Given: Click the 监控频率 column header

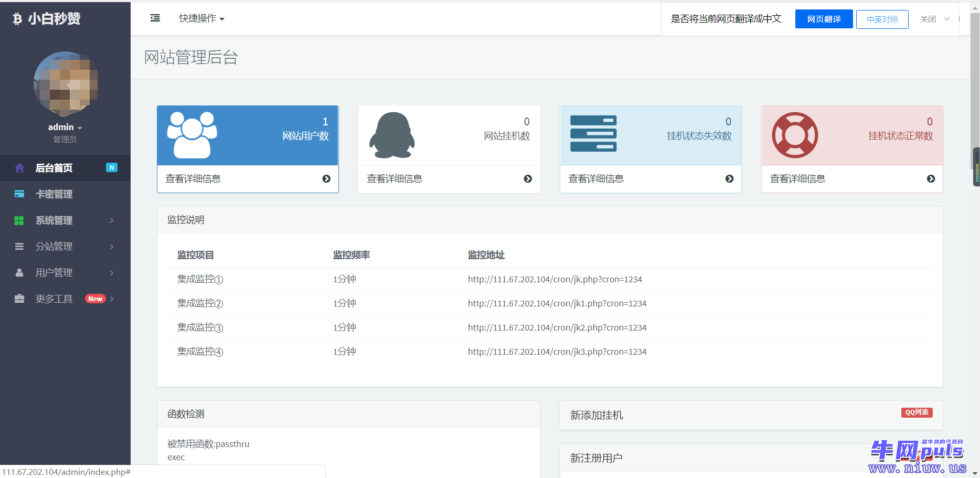Looking at the screenshot, I should point(351,255).
